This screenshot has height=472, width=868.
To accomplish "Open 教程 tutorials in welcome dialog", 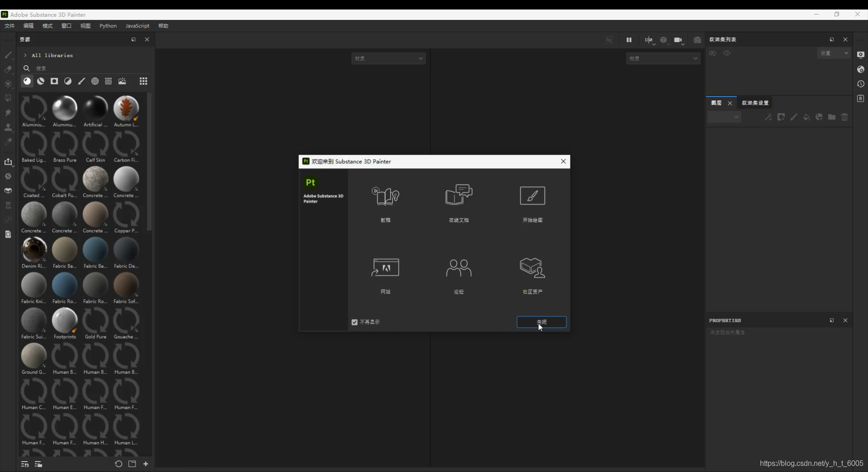I will pyautogui.click(x=386, y=204).
